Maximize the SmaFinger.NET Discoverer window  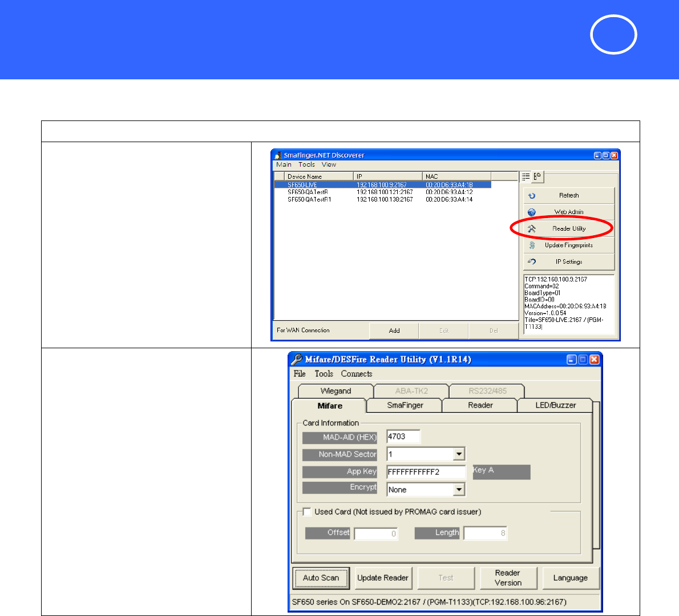pos(606,155)
